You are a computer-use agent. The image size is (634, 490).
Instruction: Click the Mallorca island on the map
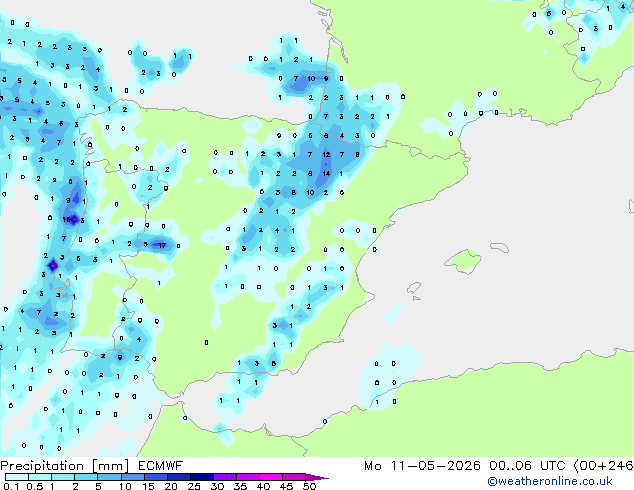463,262
